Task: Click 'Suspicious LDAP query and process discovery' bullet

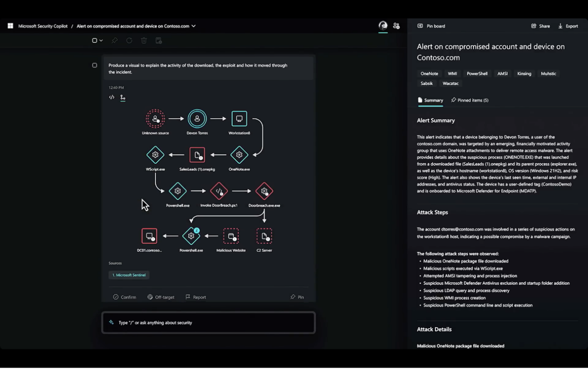Action: click(x=466, y=291)
